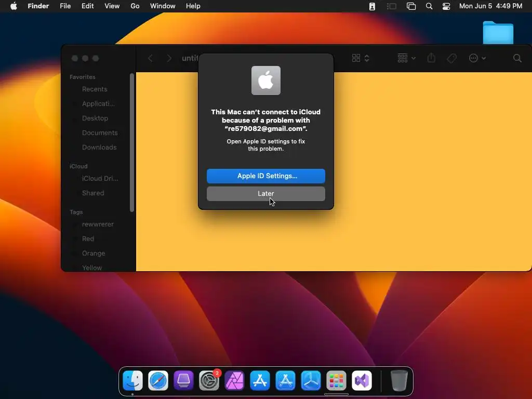Open the Go menu
This screenshot has height=399, width=532.
(135, 6)
